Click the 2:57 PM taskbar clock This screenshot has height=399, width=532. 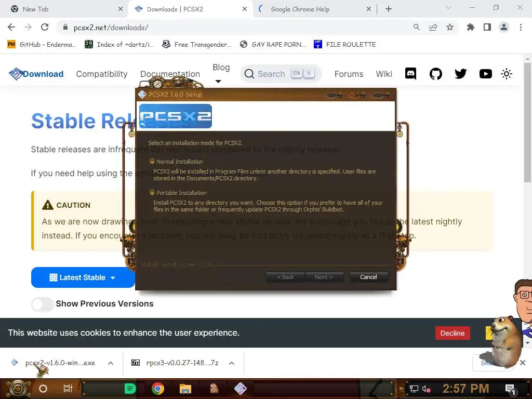tap(465, 389)
